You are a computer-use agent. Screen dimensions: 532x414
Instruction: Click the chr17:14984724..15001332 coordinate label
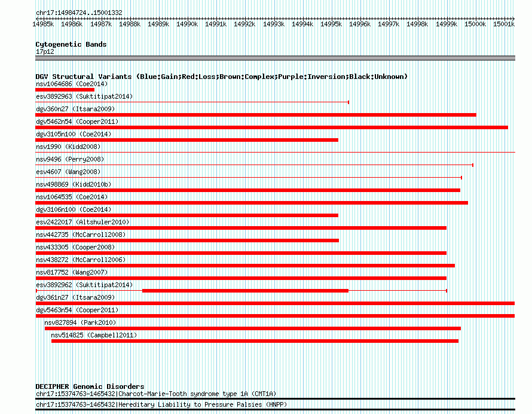tap(79, 13)
